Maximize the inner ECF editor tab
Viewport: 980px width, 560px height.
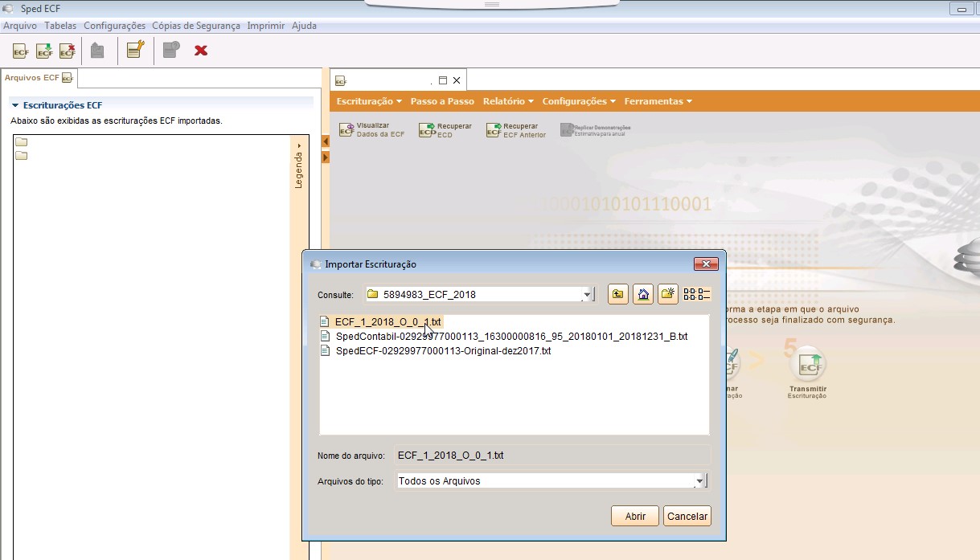tap(443, 80)
